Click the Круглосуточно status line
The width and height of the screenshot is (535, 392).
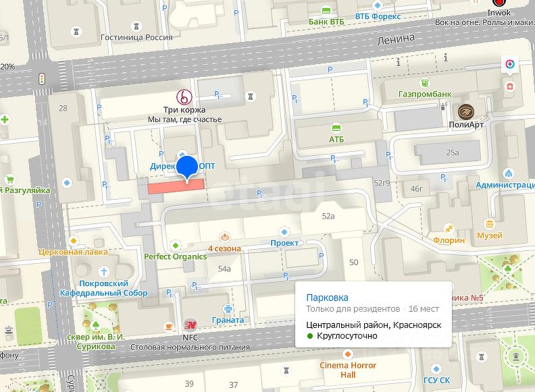(x=342, y=336)
